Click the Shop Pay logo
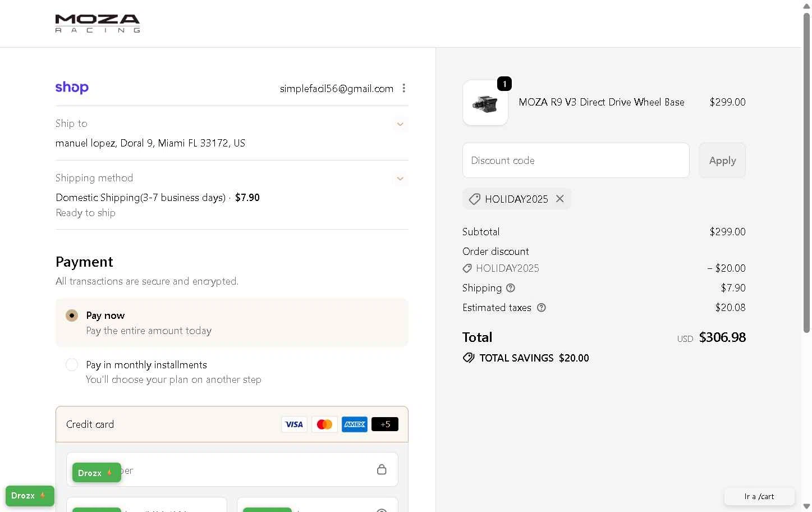Screen dimensions: 812x512 pyautogui.click(x=72, y=88)
